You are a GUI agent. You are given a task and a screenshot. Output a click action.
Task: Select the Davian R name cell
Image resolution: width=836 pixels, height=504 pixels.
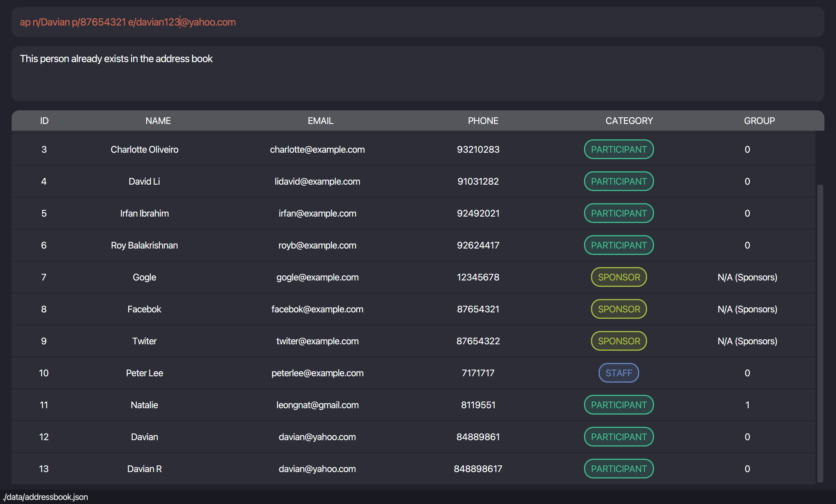pyautogui.click(x=145, y=468)
